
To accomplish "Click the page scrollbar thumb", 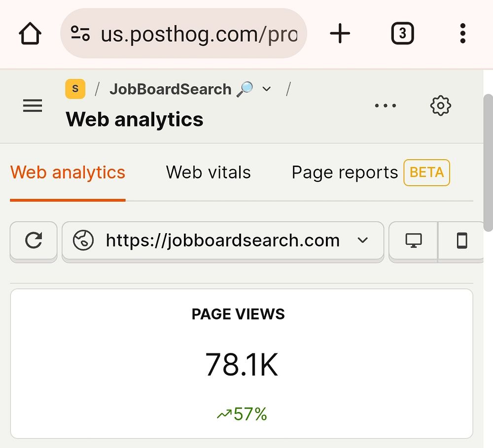I will [488, 163].
